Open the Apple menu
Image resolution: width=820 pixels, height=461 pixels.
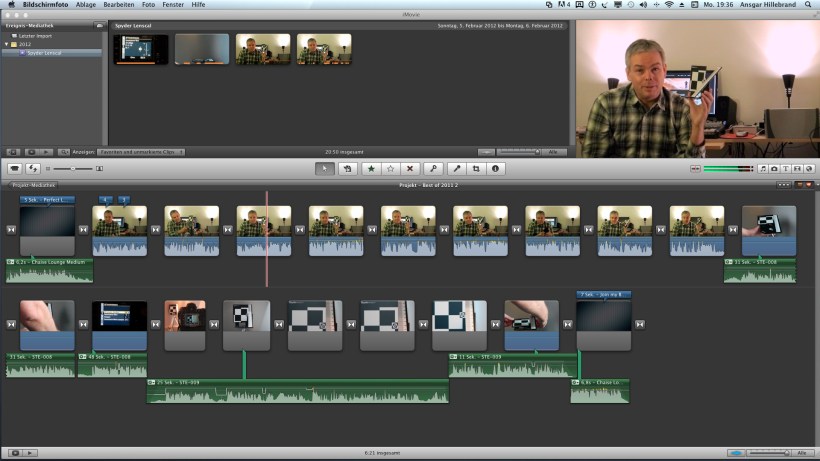[11, 4]
